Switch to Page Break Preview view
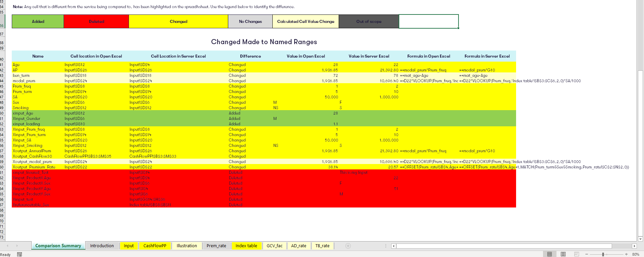This screenshot has width=644, height=257. (x=576, y=254)
